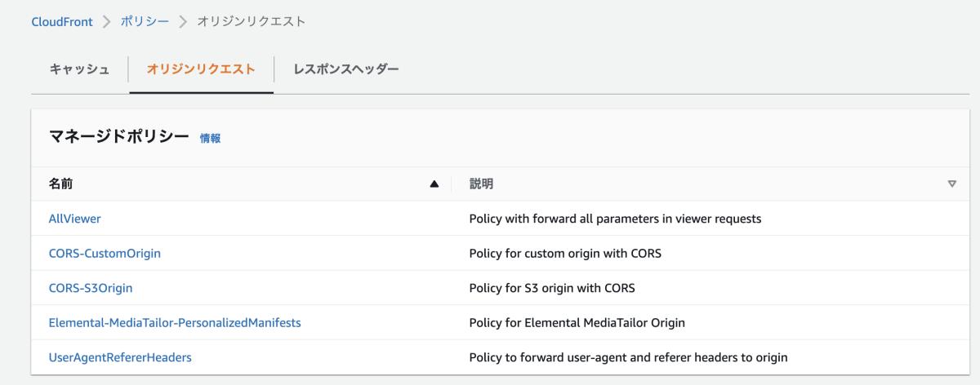Screen dimensions: 980x385
Task: Open the CloudFront breadcrumb link
Action: [x=62, y=21]
